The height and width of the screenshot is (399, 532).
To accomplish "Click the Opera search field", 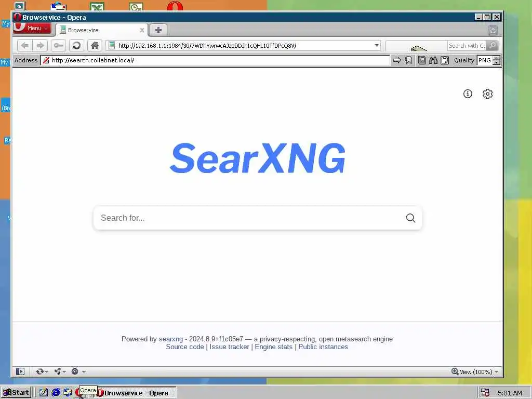I will coord(467,46).
